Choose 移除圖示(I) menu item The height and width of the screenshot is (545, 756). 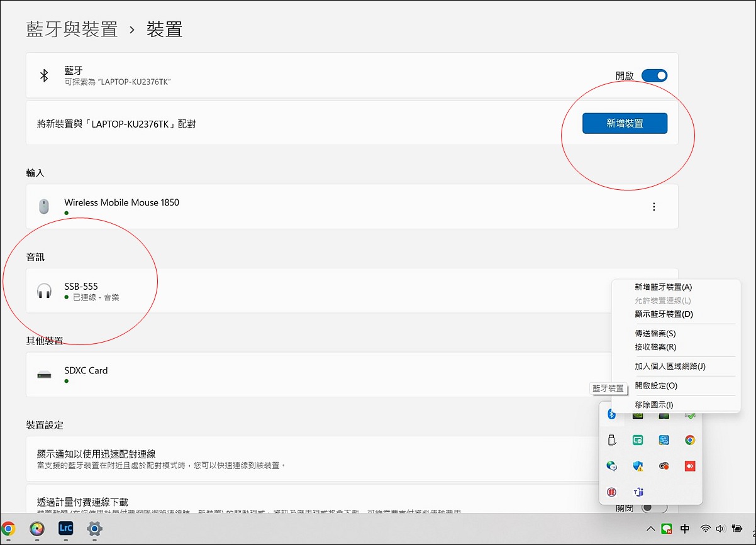(x=654, y=405)
